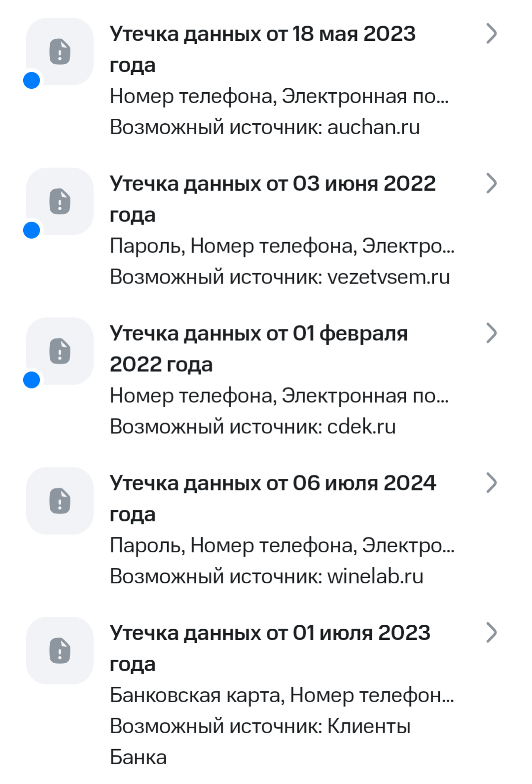Expand the 01 февраля 2022 leak chevron
Image resolution: width=532 pixels, height=784 pixels.
(491, 333)
